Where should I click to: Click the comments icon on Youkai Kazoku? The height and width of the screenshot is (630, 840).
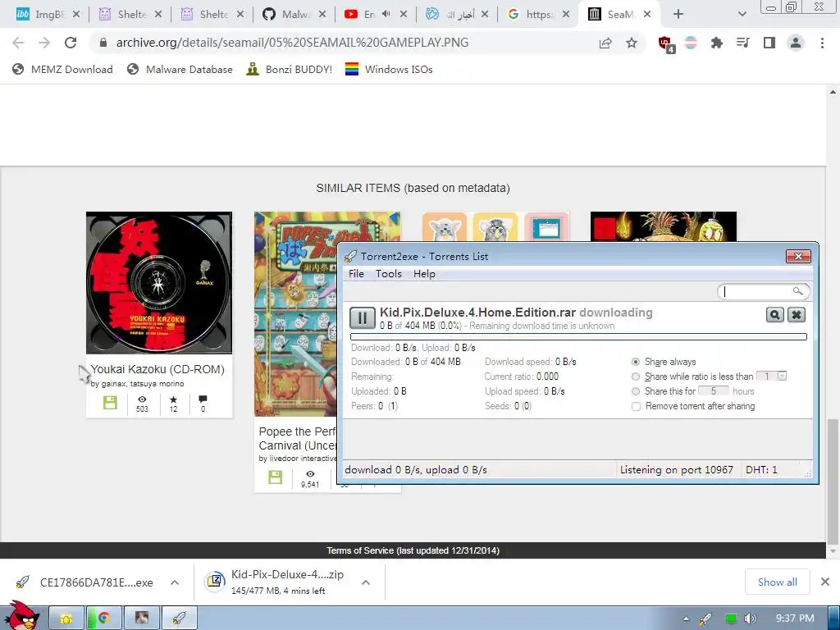click(x=203, y=399)
